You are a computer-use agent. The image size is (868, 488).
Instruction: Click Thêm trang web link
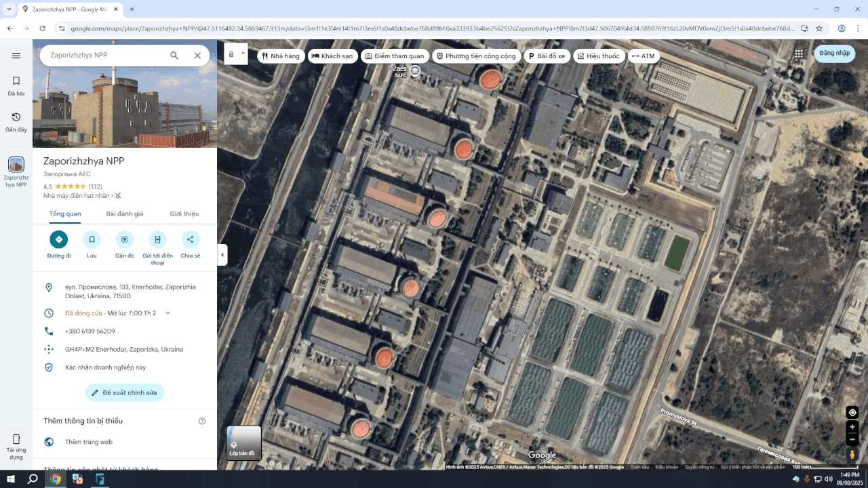click(x=89, y=442)
